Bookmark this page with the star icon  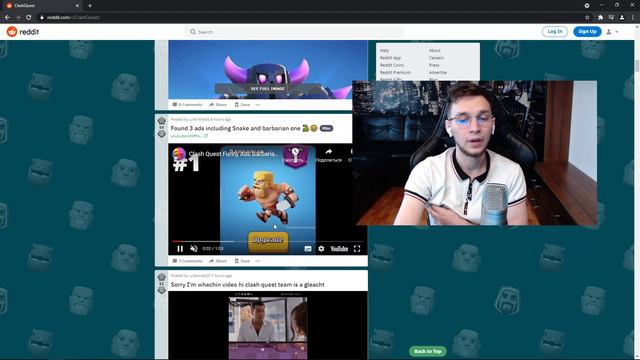click(587, 17)
